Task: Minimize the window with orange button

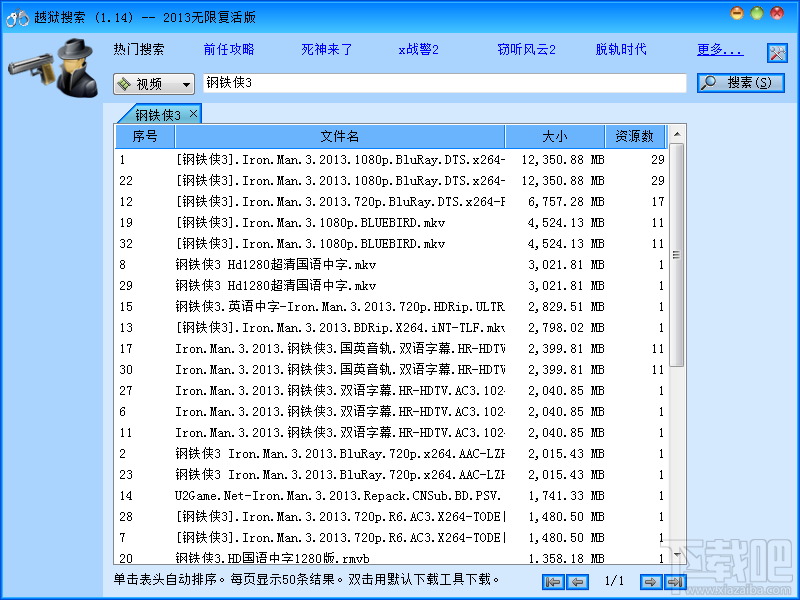Action: [737, 13]
